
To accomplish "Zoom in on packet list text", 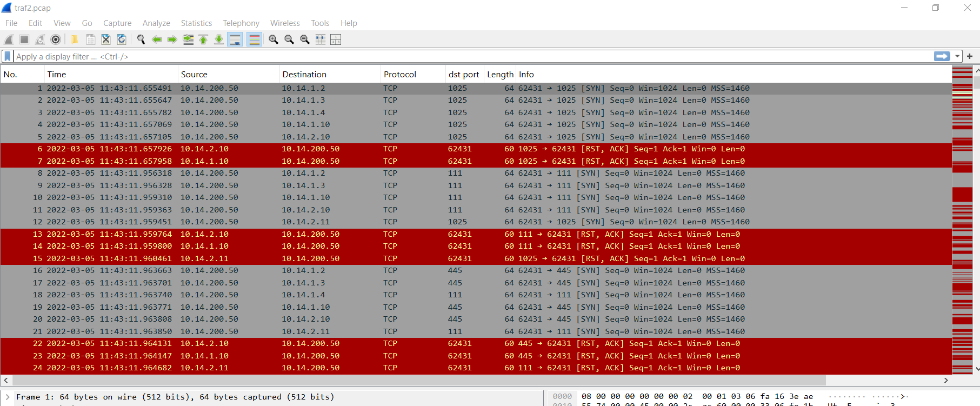I will 274,39.
